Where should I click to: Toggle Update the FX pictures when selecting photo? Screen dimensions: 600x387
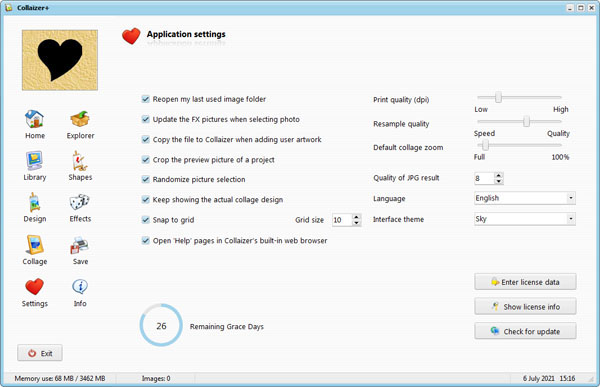point(145,119)
